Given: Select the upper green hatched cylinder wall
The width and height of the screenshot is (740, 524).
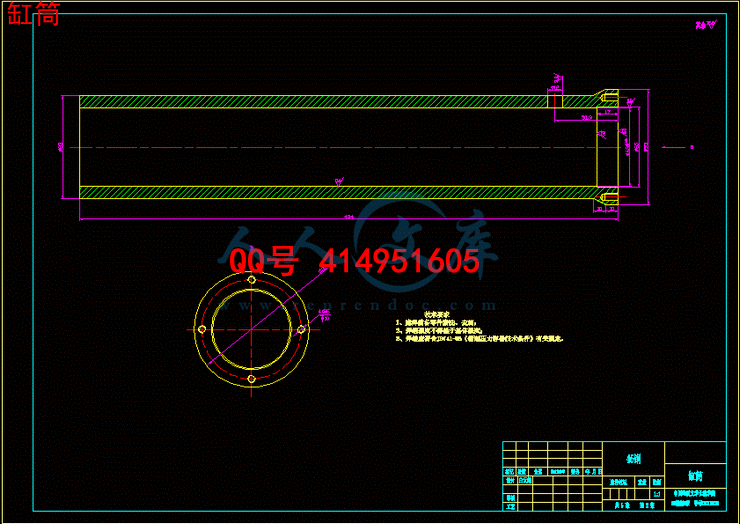Looking at the screenshot, I should pyautogui.click(x=300, y=102).
